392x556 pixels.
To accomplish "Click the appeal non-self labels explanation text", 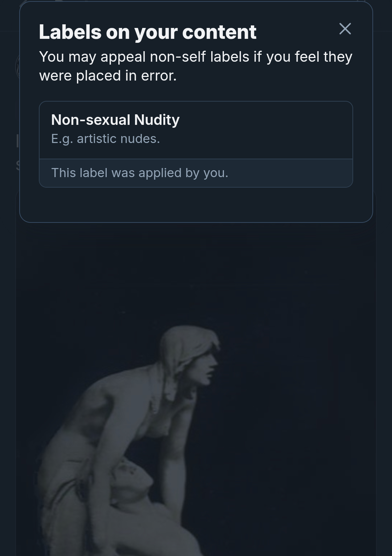I will [x=196, y=66].
